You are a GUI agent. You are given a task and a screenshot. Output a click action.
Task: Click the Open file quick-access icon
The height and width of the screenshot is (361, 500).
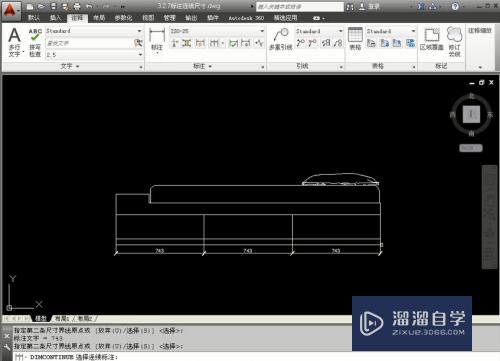41,6
